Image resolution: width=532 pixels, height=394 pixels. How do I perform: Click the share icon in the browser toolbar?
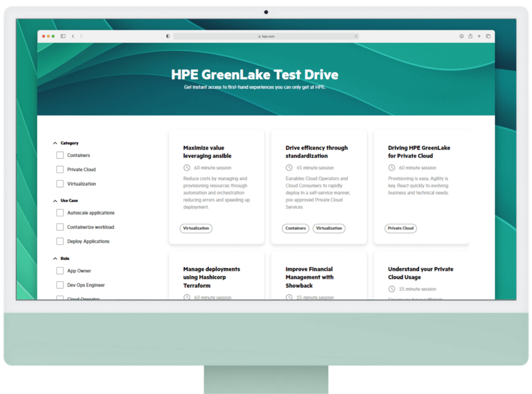tap(470, 36)
